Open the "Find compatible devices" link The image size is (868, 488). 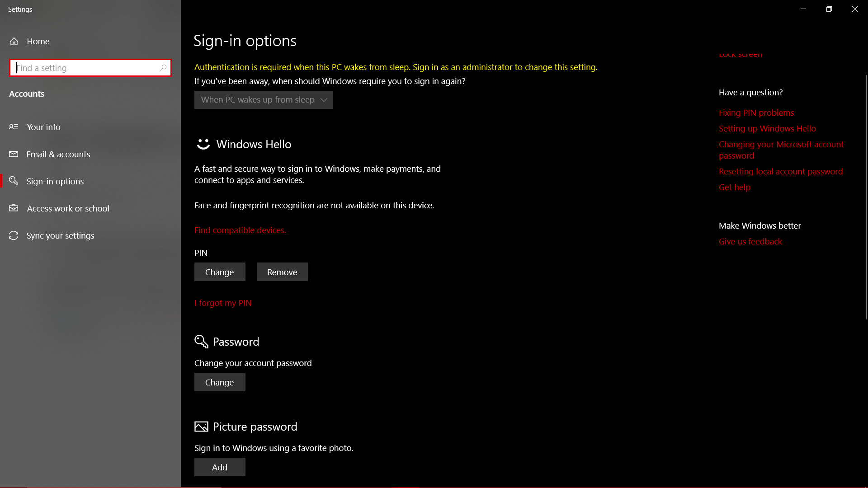coord(240,230)
